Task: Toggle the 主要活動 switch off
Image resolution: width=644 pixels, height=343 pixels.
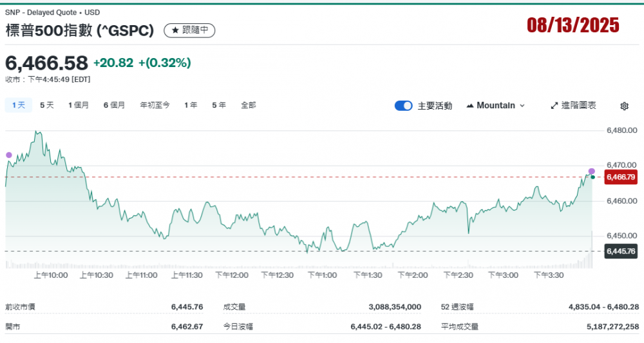Action: (x=403, y=106)
